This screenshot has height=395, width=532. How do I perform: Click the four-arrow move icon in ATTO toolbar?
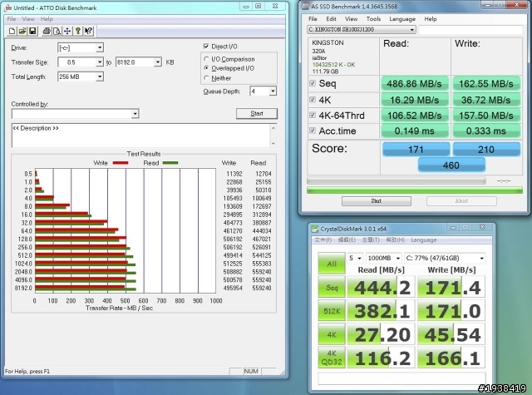click(67, 32)
